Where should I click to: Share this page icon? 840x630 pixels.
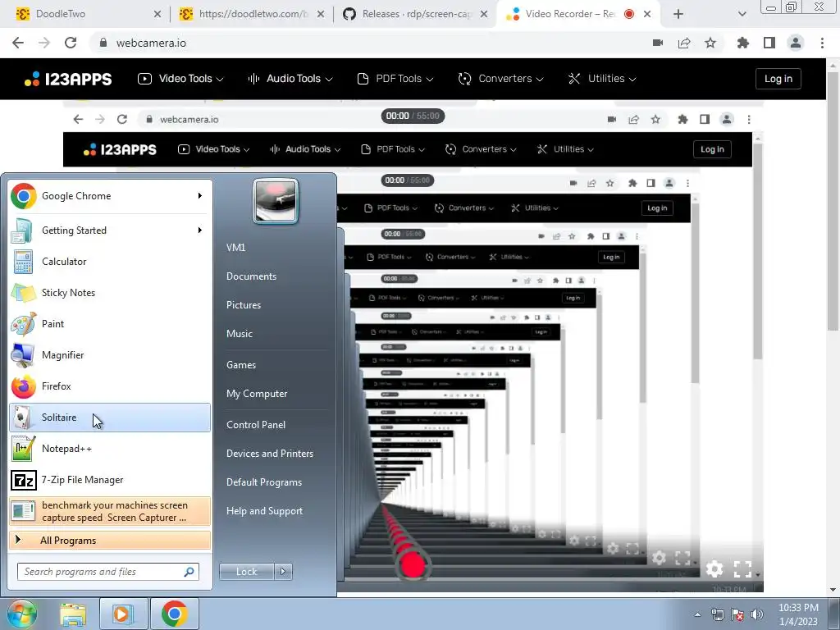(684, 43)
